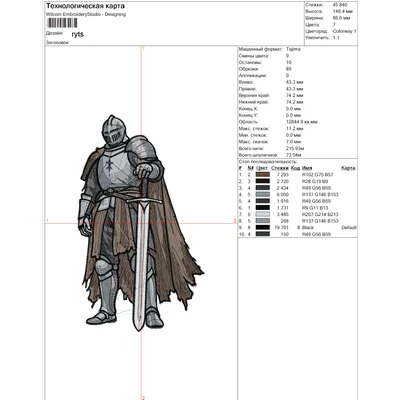Click "R49 G56 B59" in row 10

(316, 234)
